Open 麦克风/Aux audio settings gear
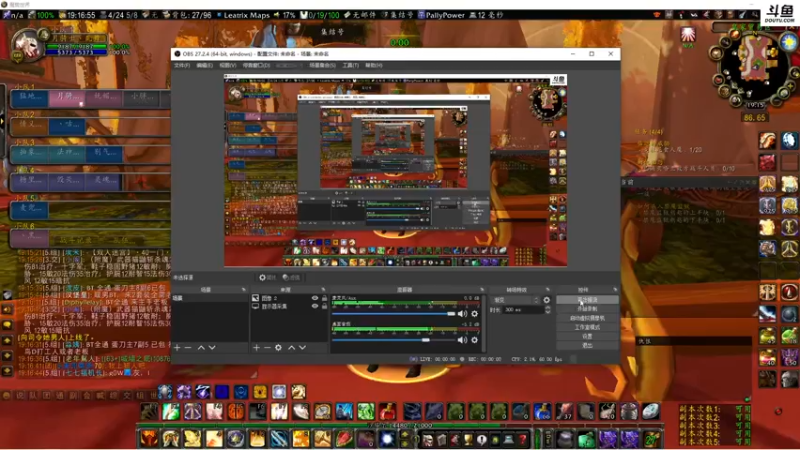 click(474, 314)
